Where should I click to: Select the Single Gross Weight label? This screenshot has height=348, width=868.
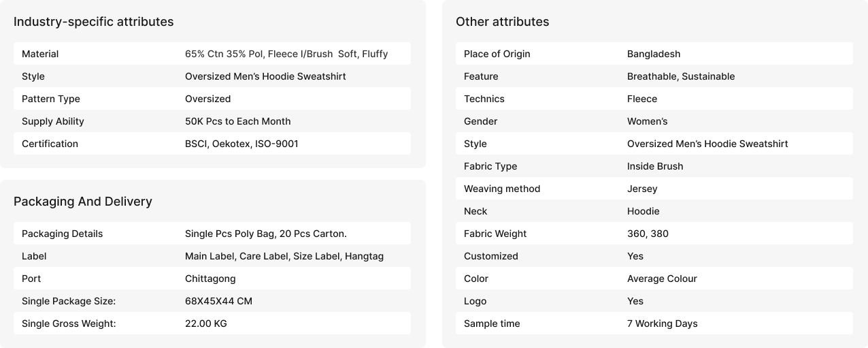point(69,323)
